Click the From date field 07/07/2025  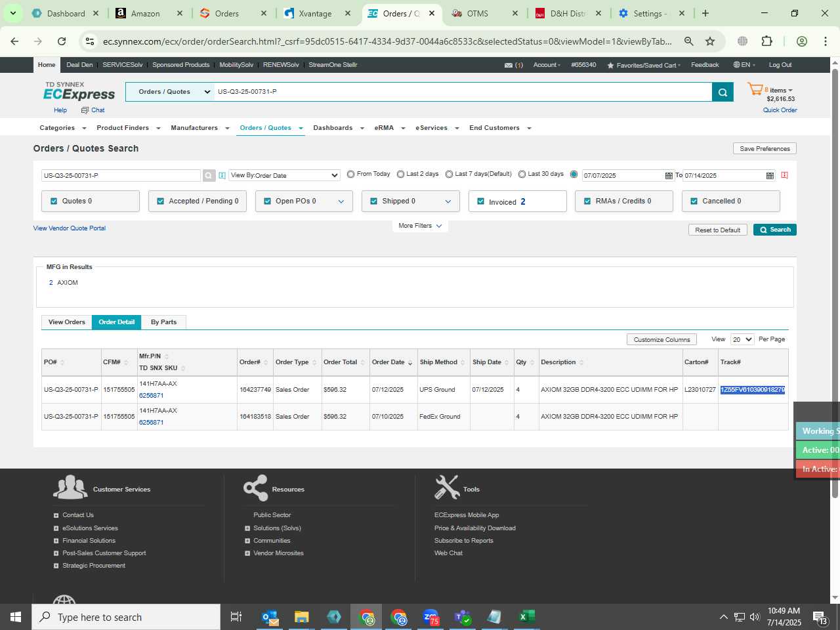pyautogui.click(x=622, y=175)
